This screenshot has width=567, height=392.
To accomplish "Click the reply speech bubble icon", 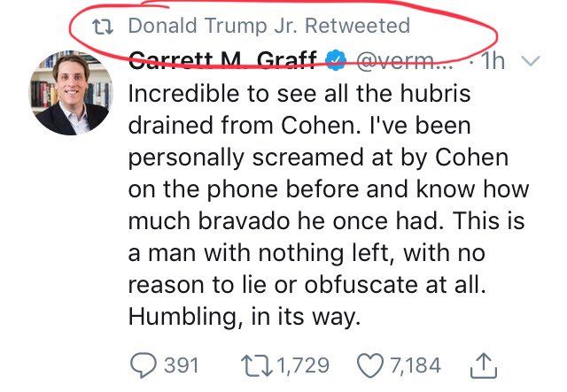I will click(x=142, y=364).
